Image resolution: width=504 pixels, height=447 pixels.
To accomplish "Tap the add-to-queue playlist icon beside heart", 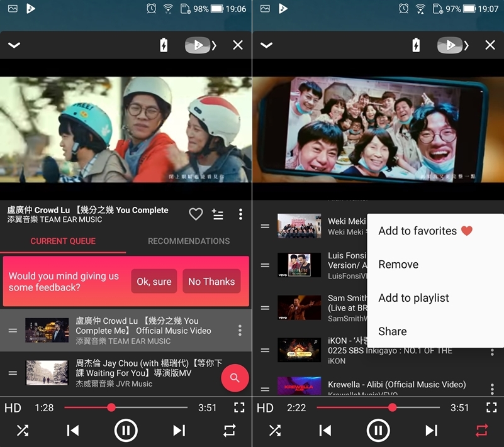I will [218, 214].
